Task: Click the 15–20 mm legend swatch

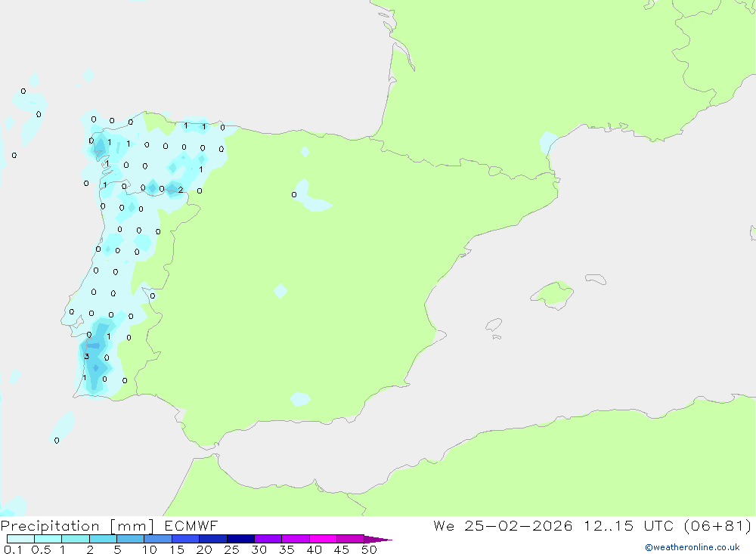Action: [x=186, y=539]
